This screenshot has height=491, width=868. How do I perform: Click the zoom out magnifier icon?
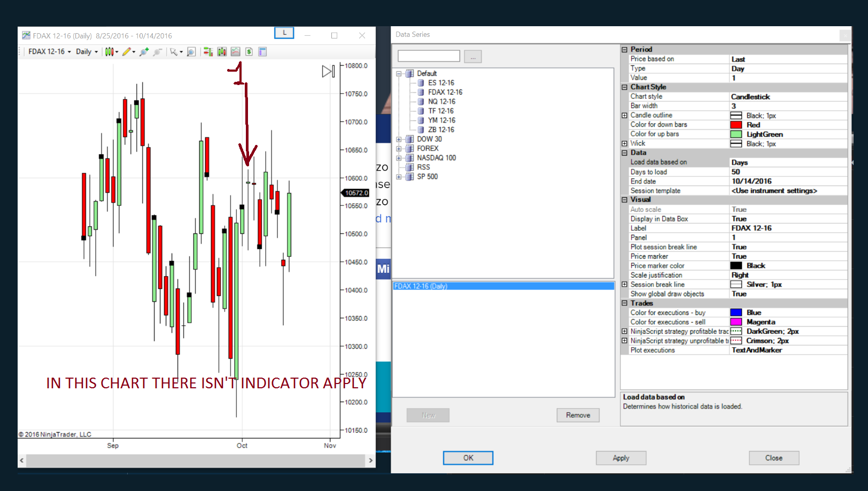click(157, 52)
